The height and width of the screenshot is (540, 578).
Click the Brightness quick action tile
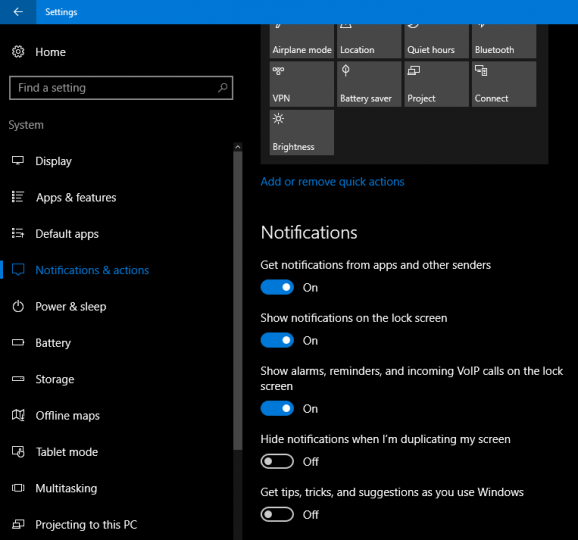(x=302, y=132)
